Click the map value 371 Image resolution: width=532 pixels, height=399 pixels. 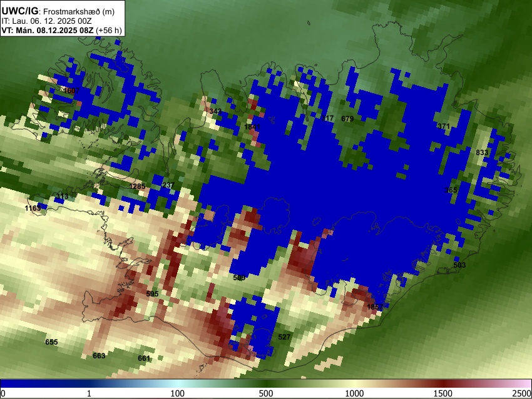pyautogui.click(x=444, y=126)
